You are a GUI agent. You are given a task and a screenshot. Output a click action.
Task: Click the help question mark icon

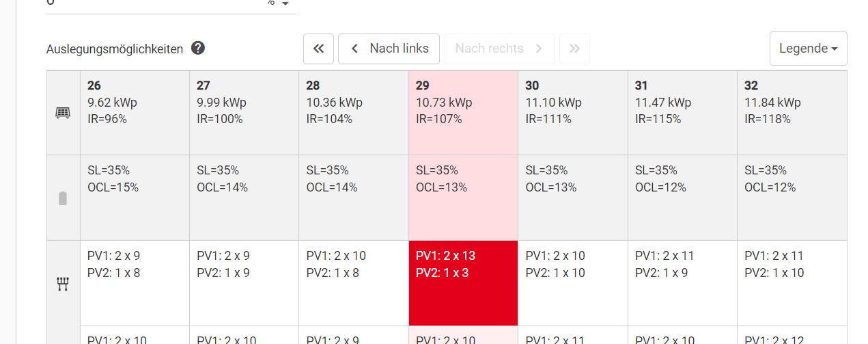(198, 49)
